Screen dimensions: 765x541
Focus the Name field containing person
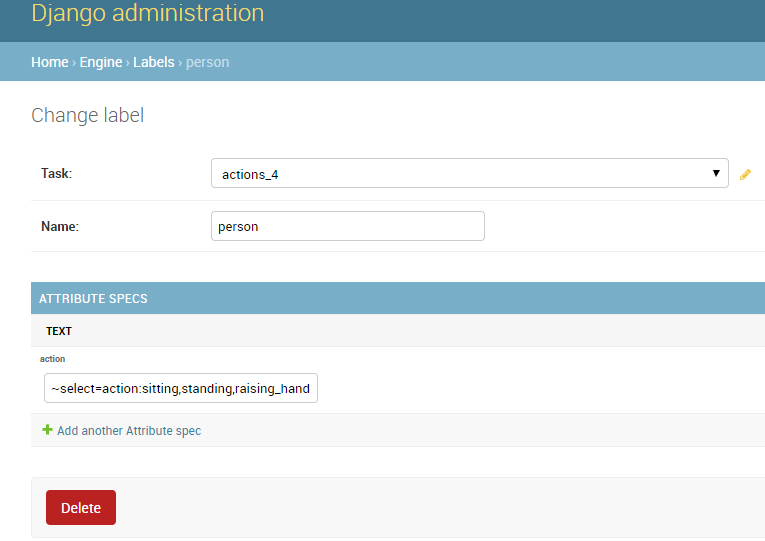click(x=348, y=226)
